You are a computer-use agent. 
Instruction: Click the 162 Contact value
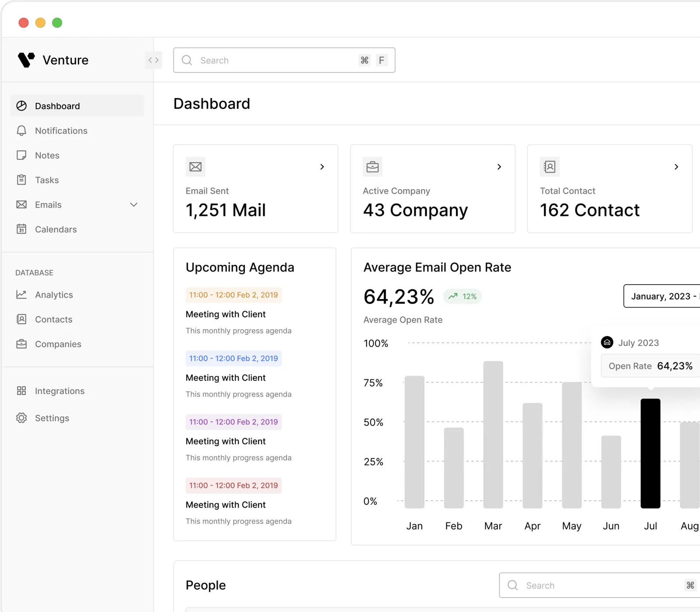(590, 210)
